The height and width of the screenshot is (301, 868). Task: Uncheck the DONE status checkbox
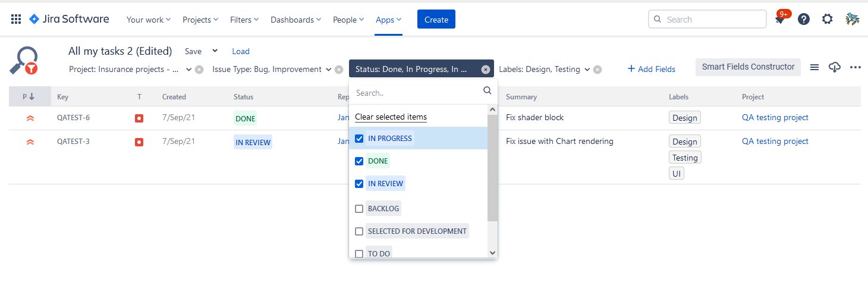pos(359,161)
